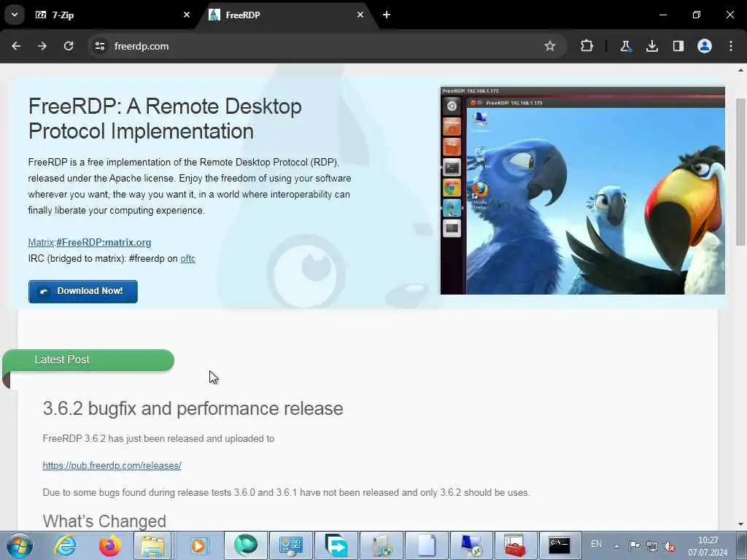Open the Chrome profile avatar
Viewport: 747px width, 560px height.
click(x=705, y=46)
